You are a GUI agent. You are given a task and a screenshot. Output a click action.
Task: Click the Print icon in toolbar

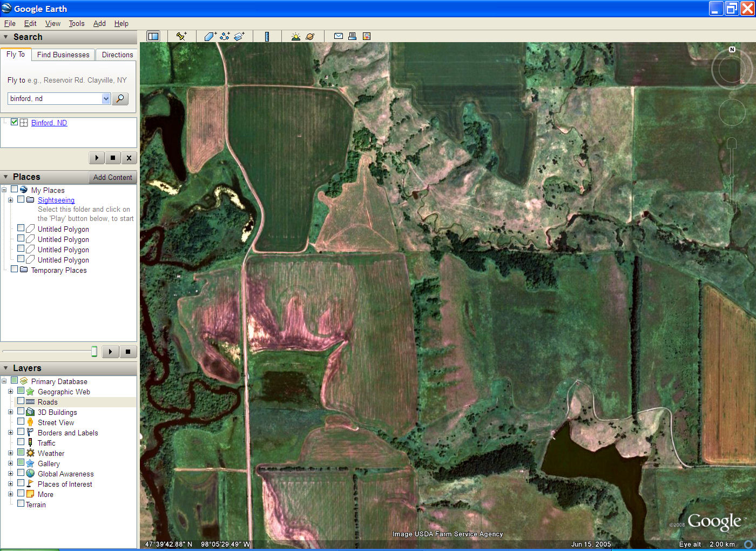(352, 36)
